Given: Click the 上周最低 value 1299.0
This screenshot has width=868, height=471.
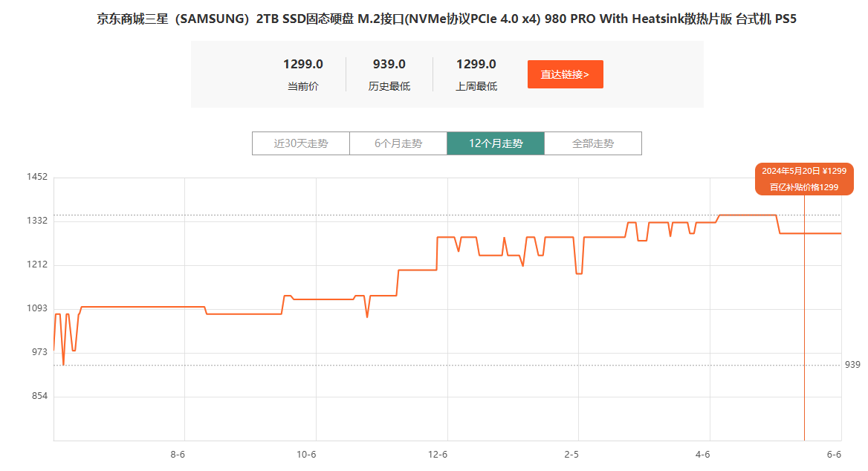Looking at the screenshot, I should [476, 64].
